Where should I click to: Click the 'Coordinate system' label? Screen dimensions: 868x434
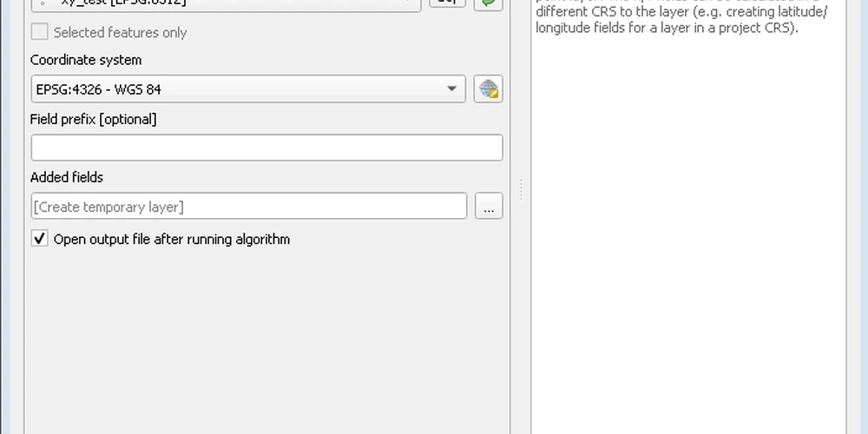pyautogui.click(x=86, y=60)
